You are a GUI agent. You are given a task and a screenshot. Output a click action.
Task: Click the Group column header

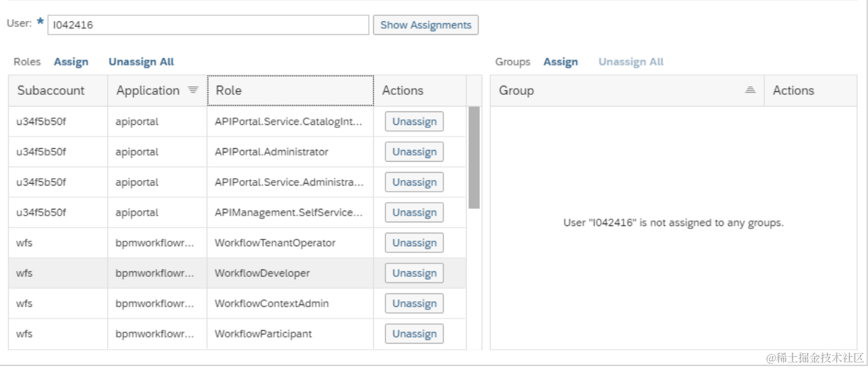click(x=613, y=91)
